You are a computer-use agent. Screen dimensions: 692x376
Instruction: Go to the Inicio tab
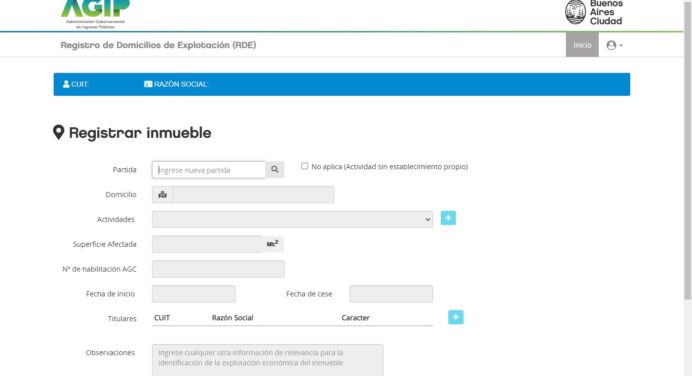tap(582, 45)
